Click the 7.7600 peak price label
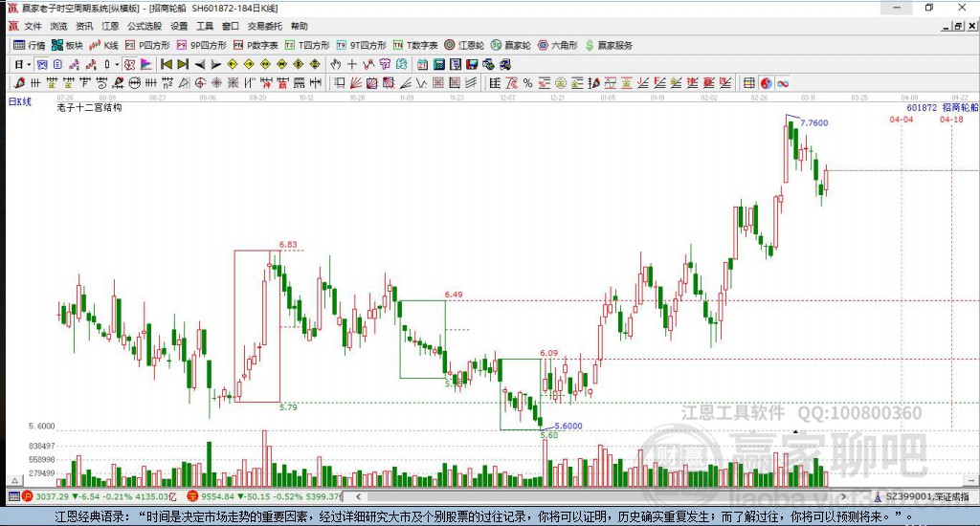 (813, 123)
